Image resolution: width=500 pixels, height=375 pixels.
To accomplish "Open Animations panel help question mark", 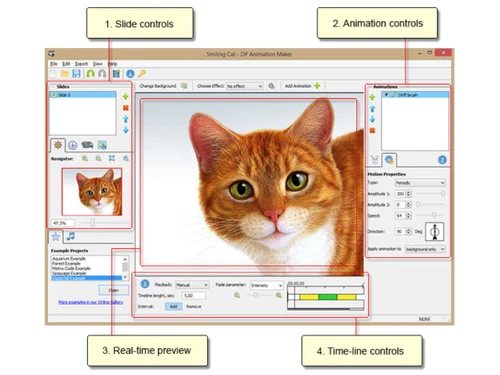I will 442,160.
